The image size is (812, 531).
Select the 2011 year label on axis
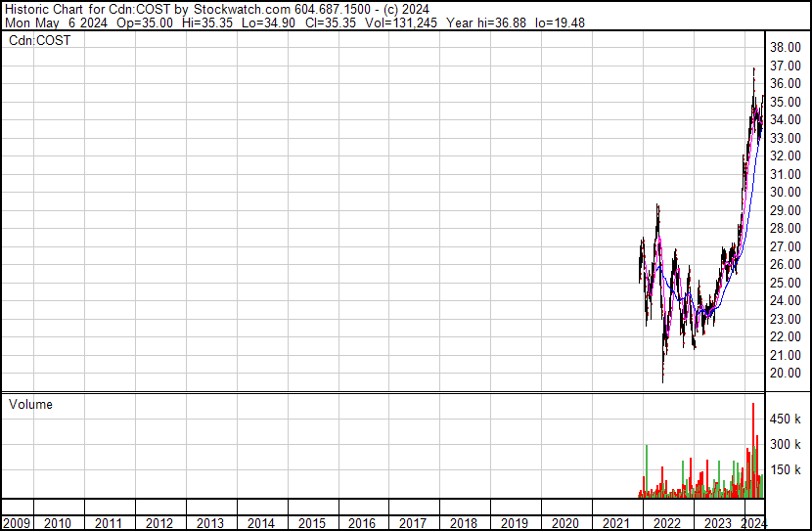[109, 523]
